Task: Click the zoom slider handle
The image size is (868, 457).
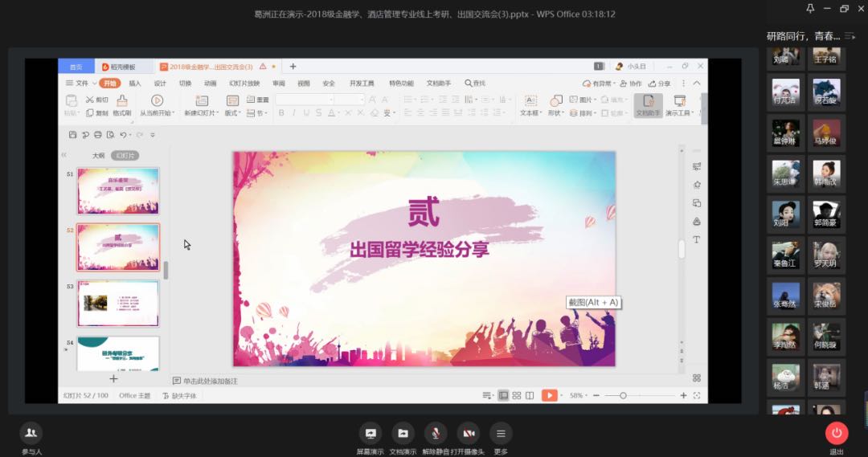Action: [623, 396]
